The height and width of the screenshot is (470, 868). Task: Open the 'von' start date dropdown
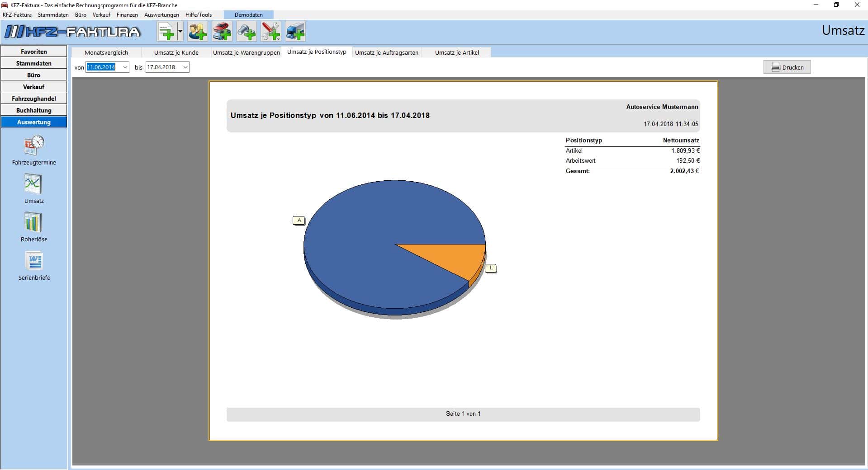(x=125, y=67)
